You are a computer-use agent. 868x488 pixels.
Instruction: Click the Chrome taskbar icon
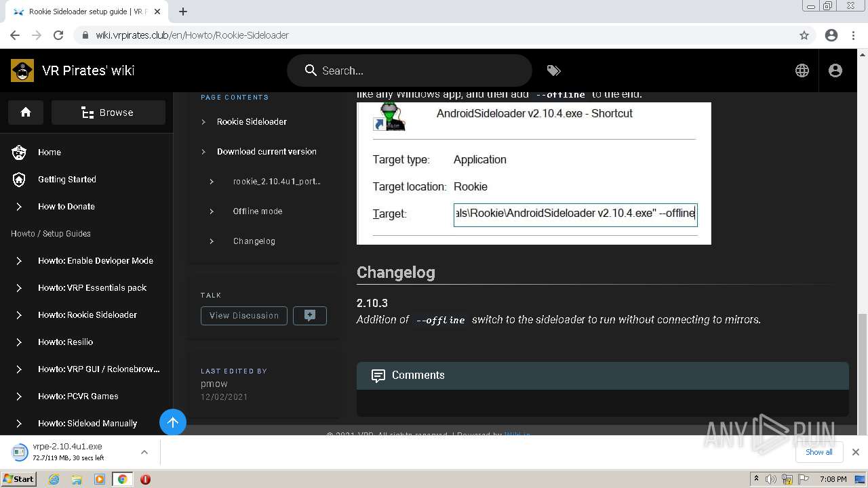(x=122, y=479)
